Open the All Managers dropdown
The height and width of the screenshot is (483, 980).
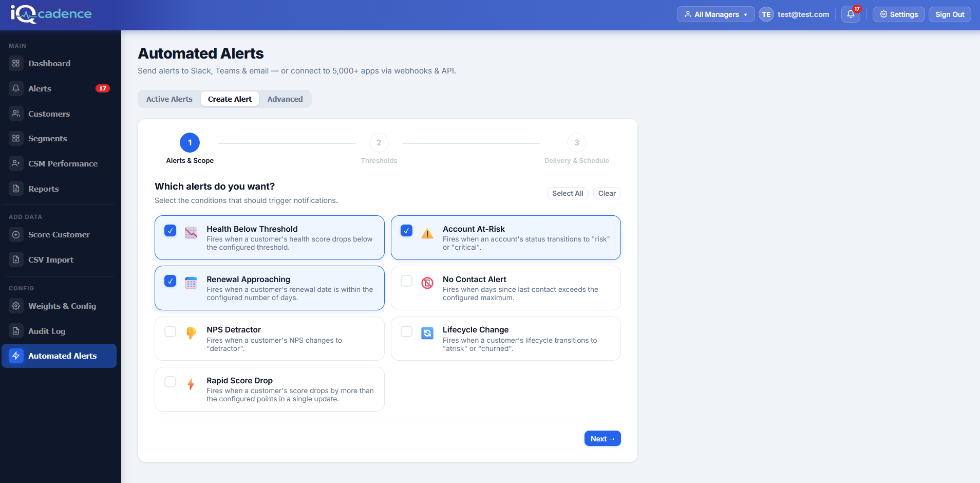click(715, 14)
